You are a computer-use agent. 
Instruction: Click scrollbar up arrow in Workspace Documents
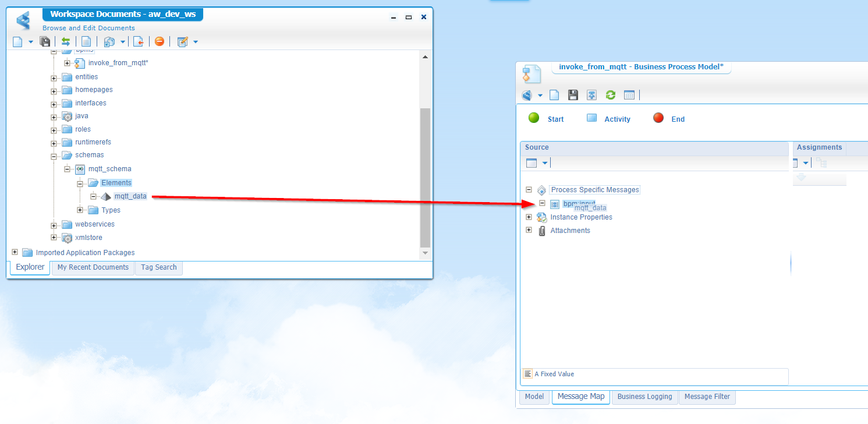pos(425,56)
